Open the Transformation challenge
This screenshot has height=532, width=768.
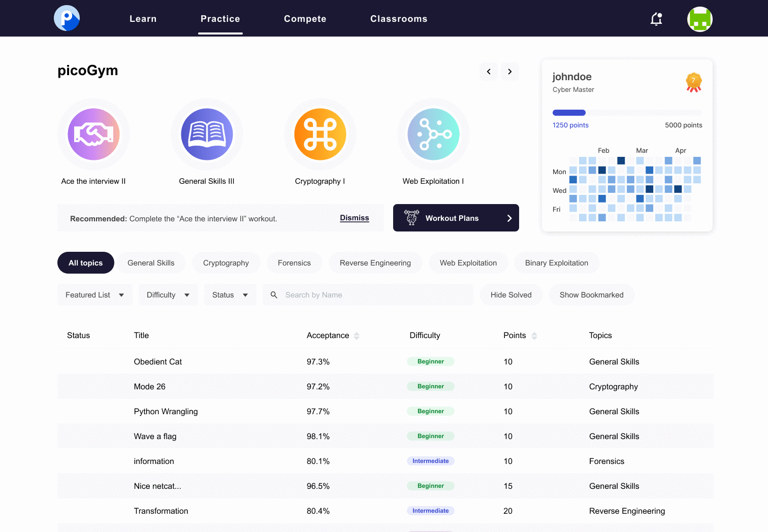click(x=161, y=511)
